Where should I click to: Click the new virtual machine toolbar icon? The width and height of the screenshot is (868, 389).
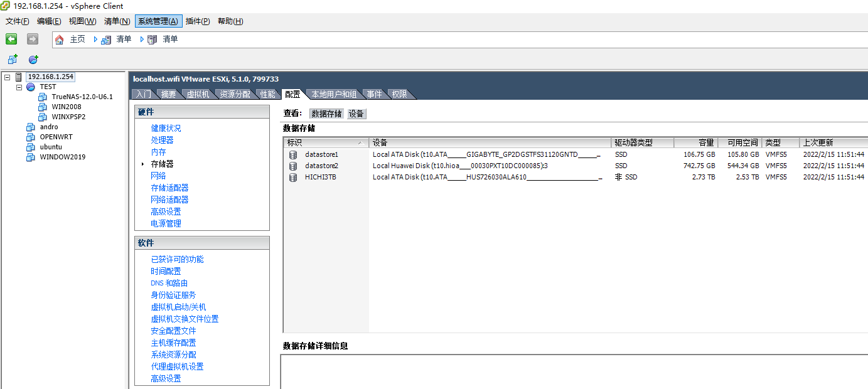(x=13, y=60)
